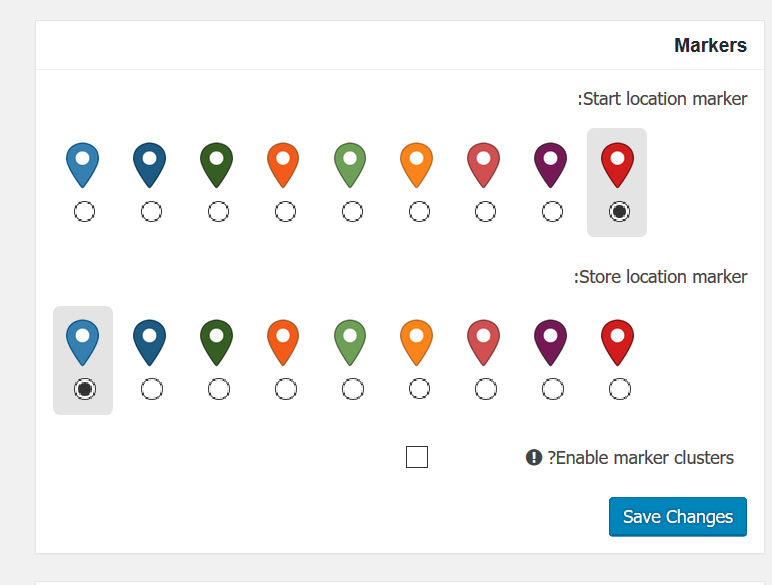Select radio under light blue store marker
772x585 pixels.
tap(85, 389)
